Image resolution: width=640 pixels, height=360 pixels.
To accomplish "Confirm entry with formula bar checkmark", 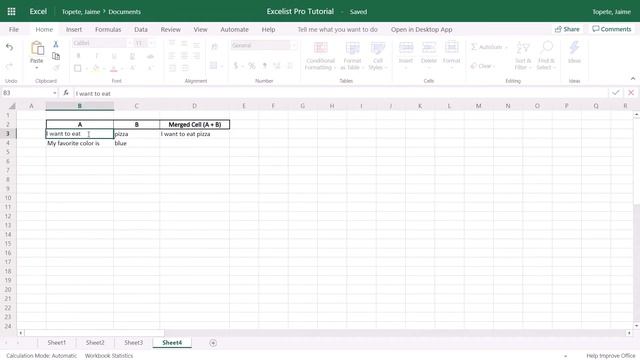I will coord(616,93).
